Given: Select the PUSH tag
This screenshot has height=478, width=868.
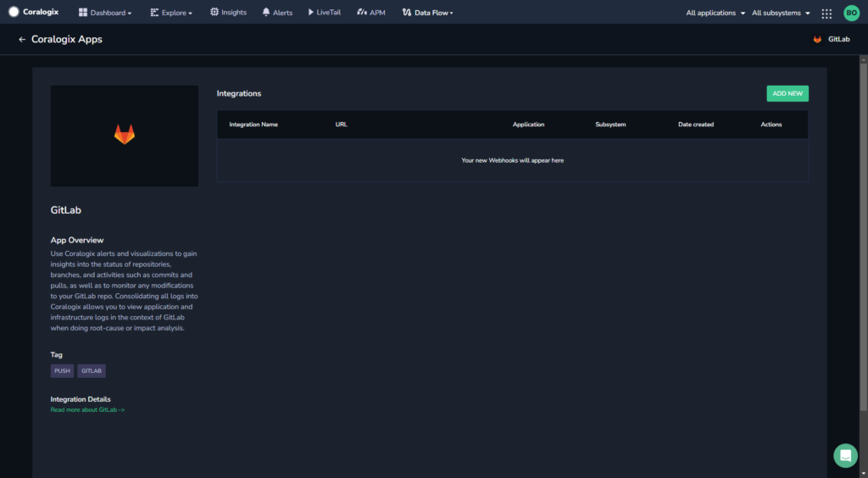Looking at the screenshot, I should [x=62, y=370].
